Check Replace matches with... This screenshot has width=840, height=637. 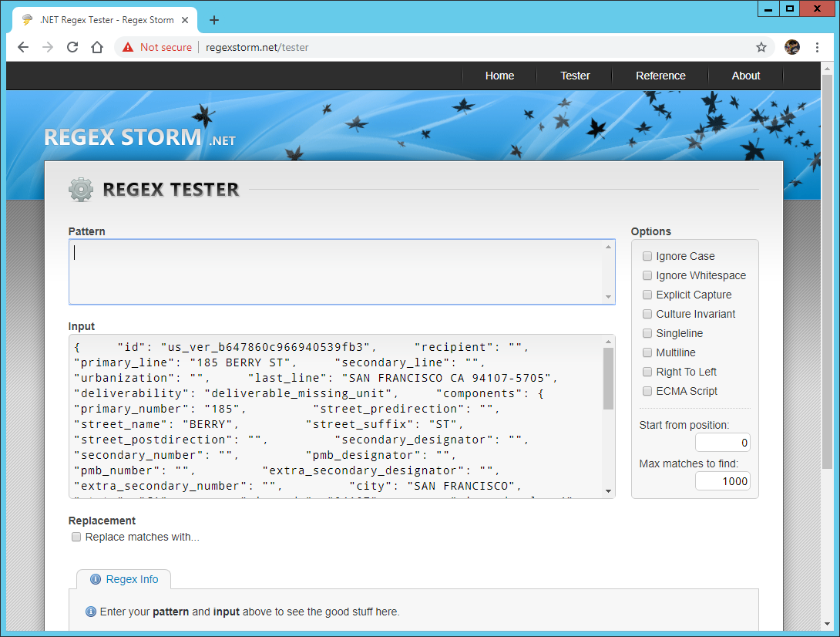(x=76, y=537)
